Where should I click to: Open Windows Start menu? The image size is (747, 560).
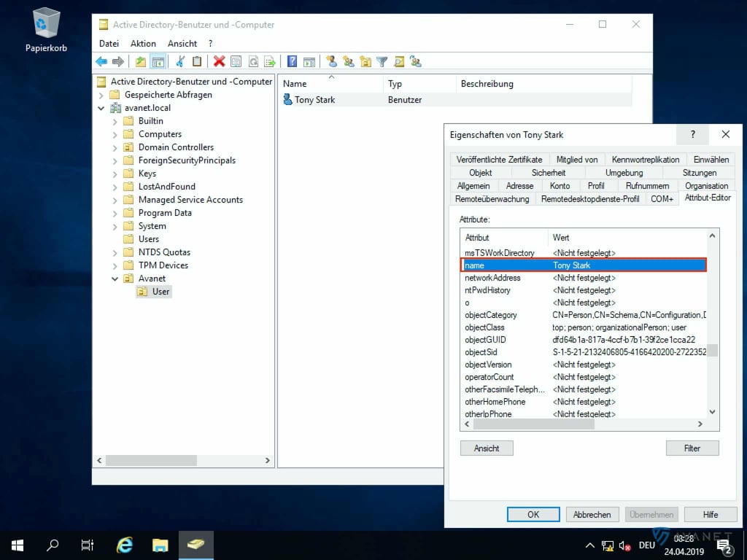18,545
